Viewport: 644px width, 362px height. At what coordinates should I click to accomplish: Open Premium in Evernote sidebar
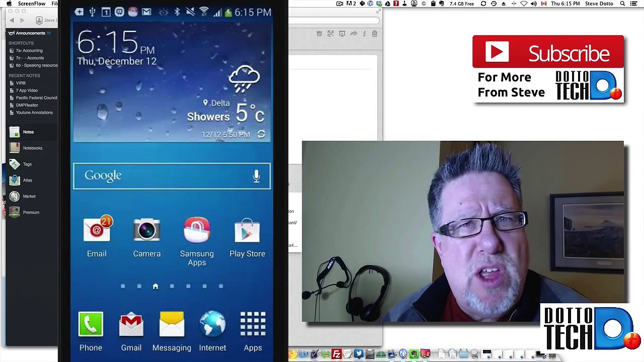click(31, 212)
